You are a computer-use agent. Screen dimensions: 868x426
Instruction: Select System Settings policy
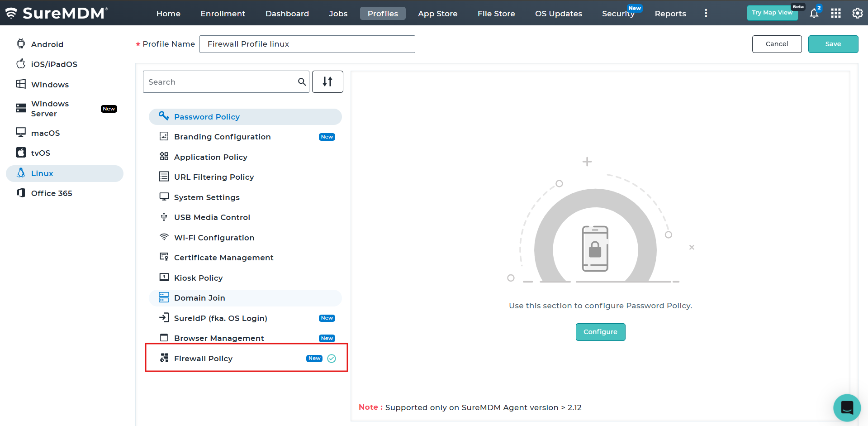245,197
